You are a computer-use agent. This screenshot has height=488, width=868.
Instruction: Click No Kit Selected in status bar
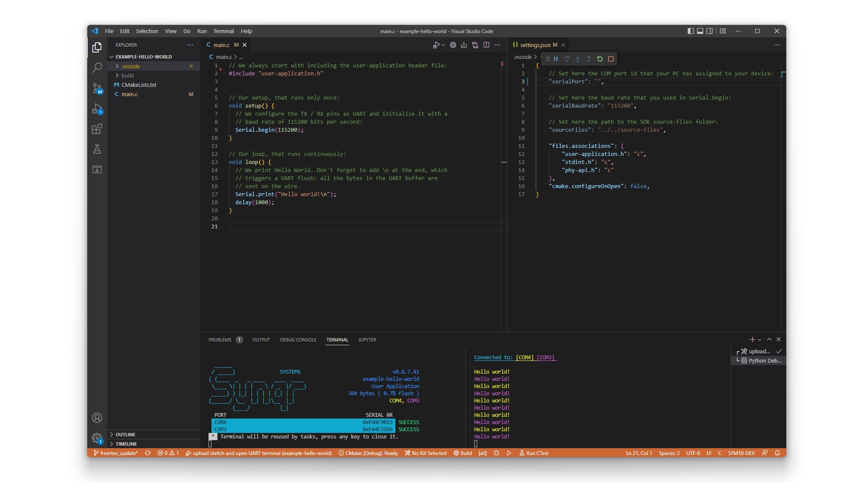click(x=426, y=453)
